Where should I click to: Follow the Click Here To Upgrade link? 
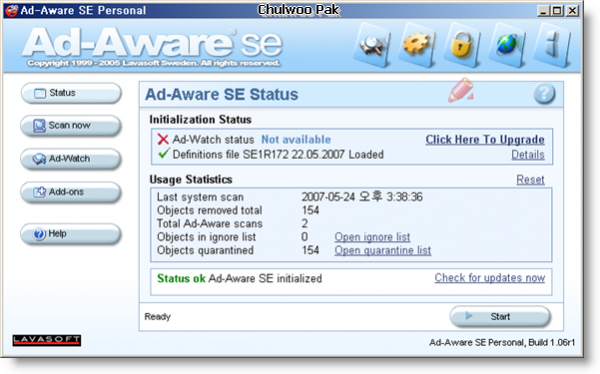pos(485,140)
